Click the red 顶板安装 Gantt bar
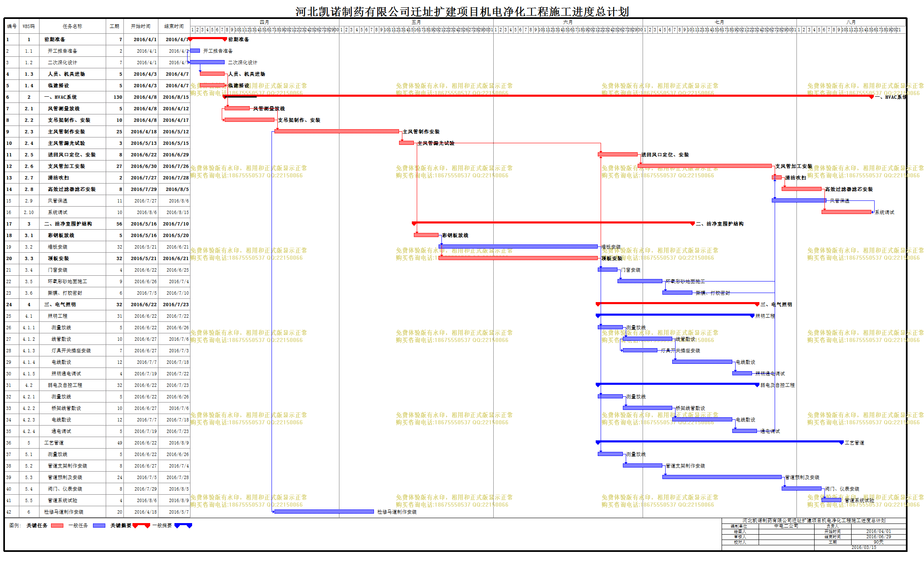This screenshot has width=924, height=563. 518,258
